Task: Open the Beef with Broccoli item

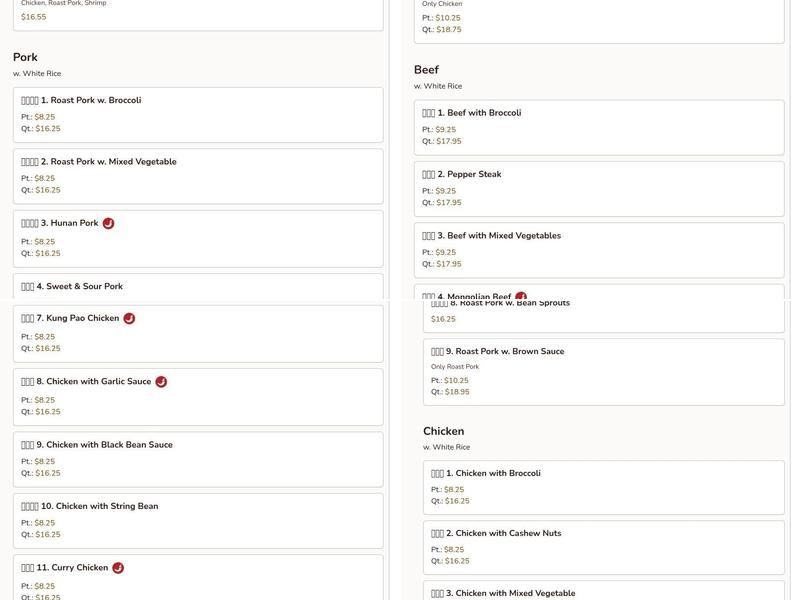Action: tap(598, 127)
